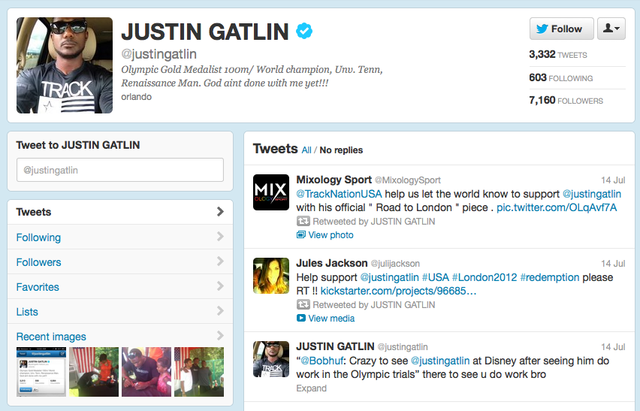
Task: Click the #USA hashtag
Action: tap(436, 278)
